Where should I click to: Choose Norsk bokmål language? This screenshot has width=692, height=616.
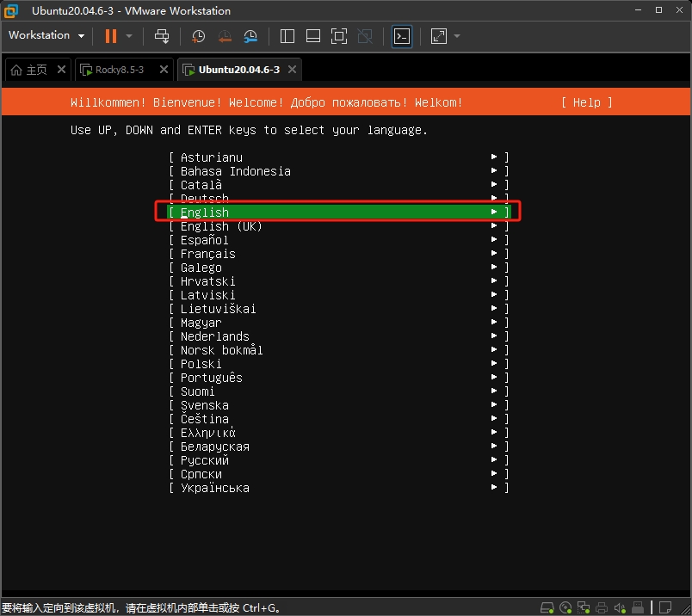click(x=338, y=350)
